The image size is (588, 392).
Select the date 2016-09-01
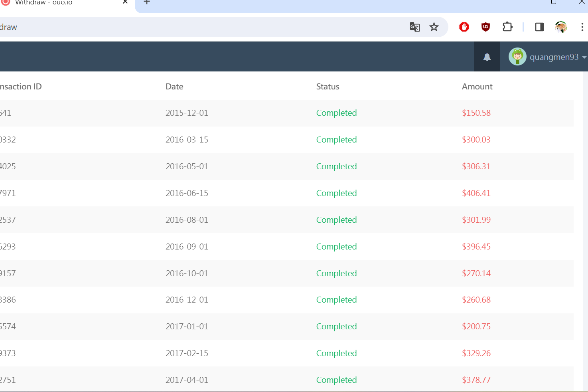[x=187, y=247]
